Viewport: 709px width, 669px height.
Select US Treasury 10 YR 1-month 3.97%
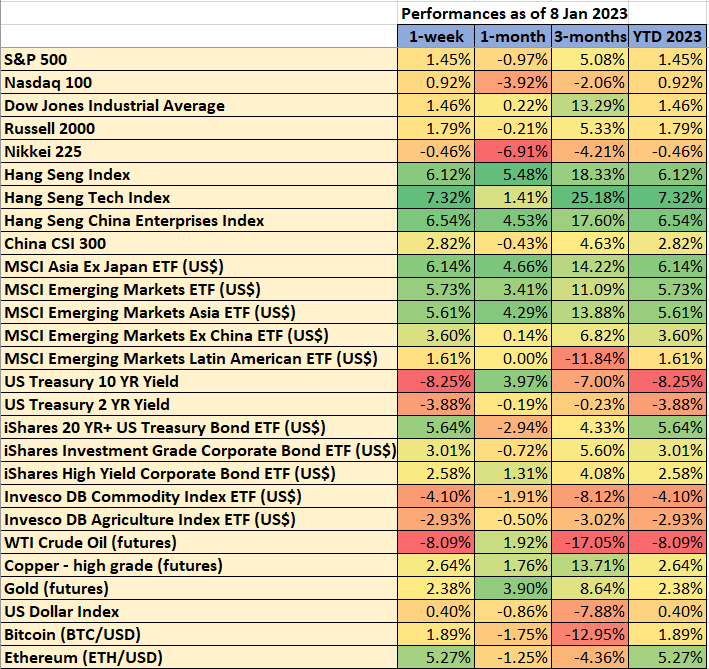point(513,382)
